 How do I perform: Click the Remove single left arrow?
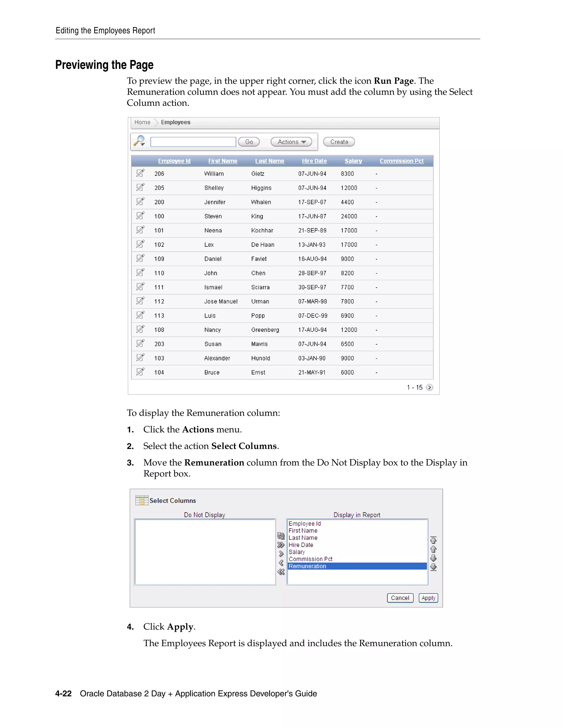(x=281, y=563)
